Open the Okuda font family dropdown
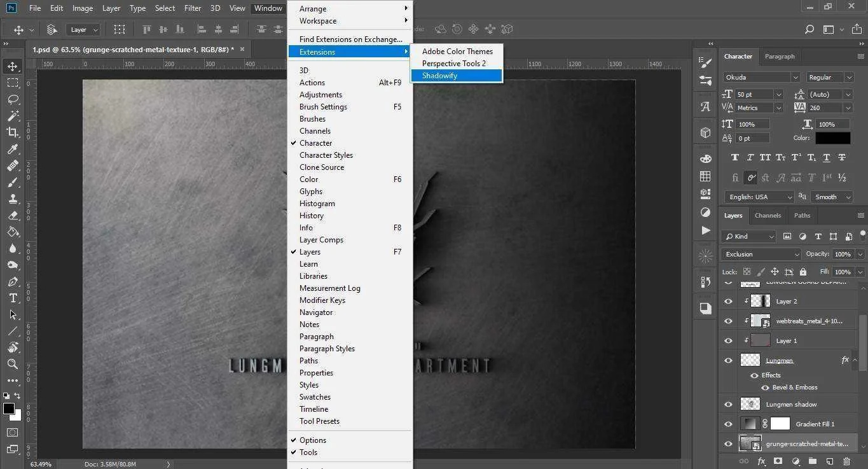The image size is (868, 469). point(795,77)
